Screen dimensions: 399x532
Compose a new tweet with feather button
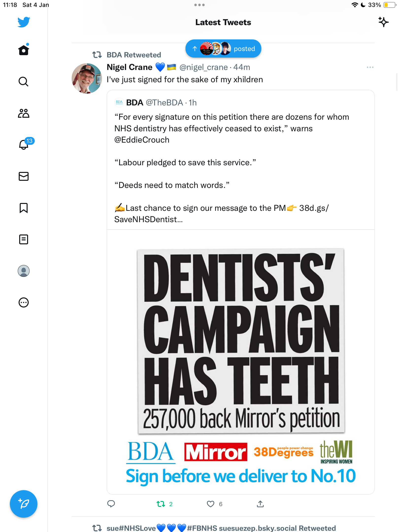[24, 504]
